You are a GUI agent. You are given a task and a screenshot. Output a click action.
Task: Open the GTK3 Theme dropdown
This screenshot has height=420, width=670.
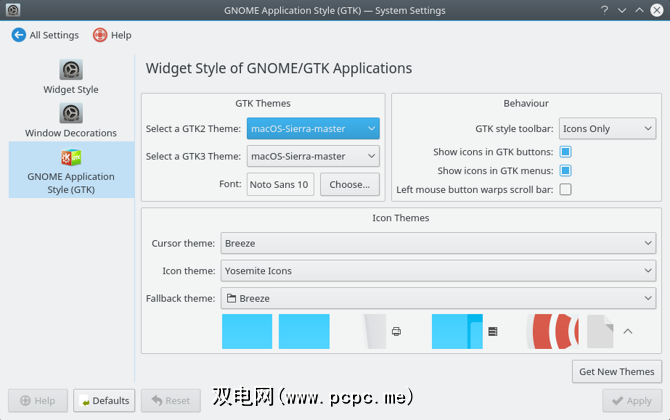[313, 156]
